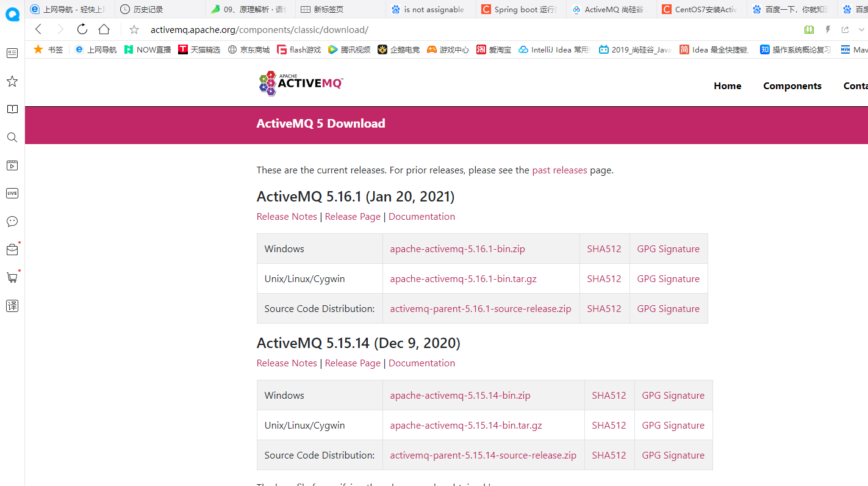
Task: Open Components in the site navigation
Action: (x=792, y=86)
